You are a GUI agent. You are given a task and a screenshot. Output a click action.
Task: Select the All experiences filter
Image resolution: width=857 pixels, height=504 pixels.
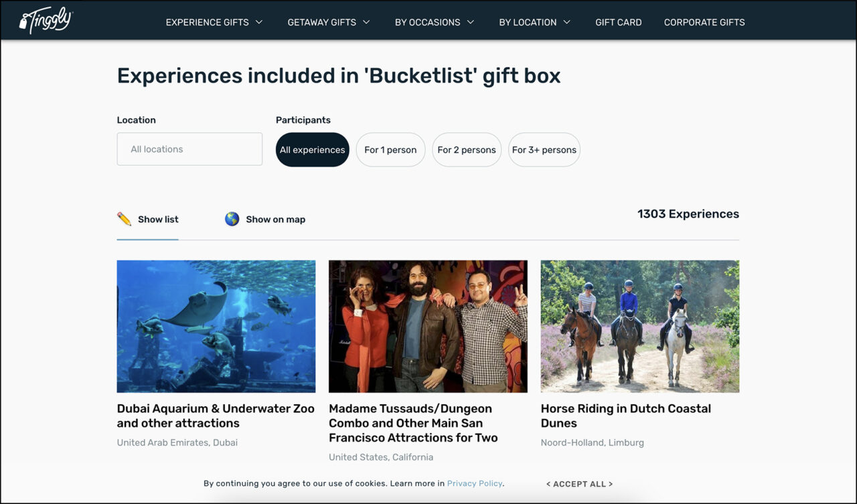tap(312, 150)
